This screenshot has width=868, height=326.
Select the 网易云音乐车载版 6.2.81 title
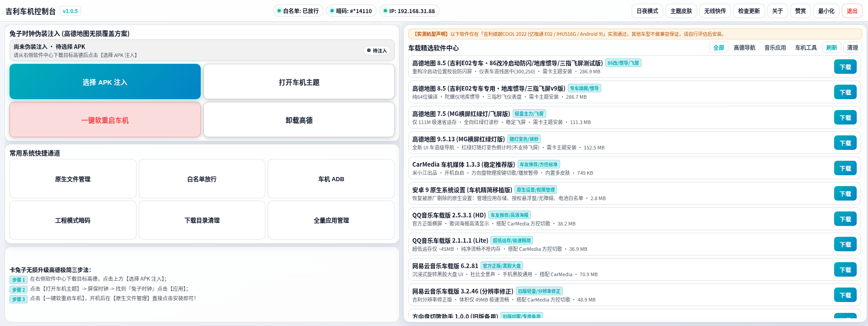445,266
